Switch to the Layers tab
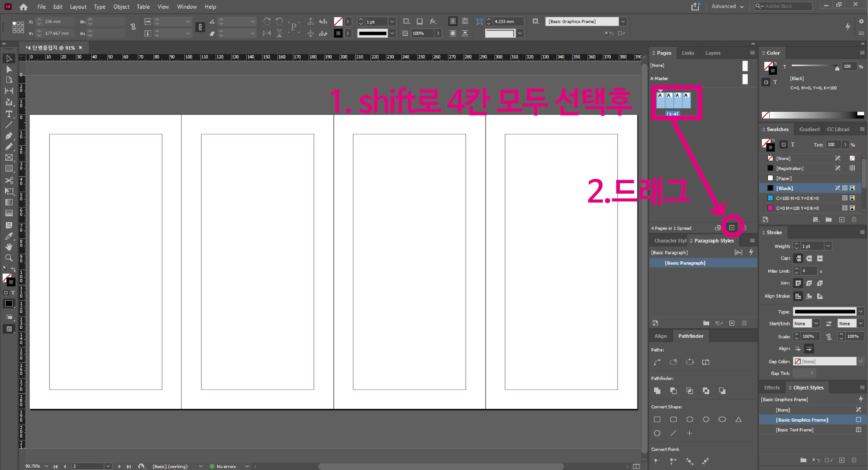The height and width of the screenshot is (470, 868). [x=713, y=53]
